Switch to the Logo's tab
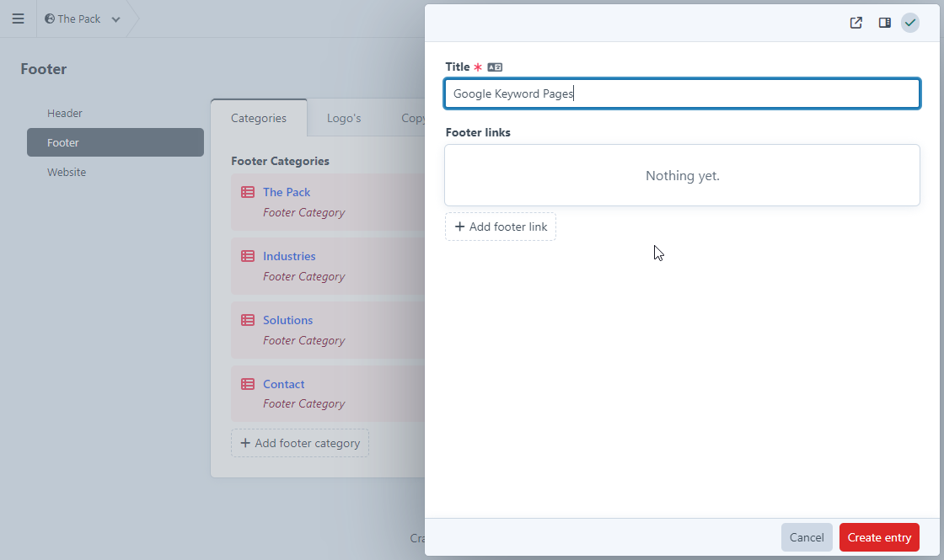This screenshot has height=560, width=944. tap(344, 118)
